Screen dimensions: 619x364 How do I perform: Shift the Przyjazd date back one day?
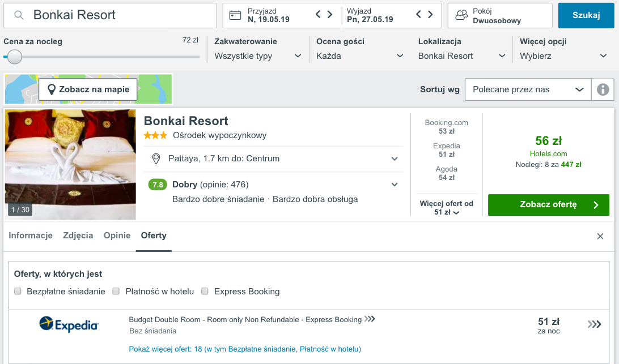318,15
